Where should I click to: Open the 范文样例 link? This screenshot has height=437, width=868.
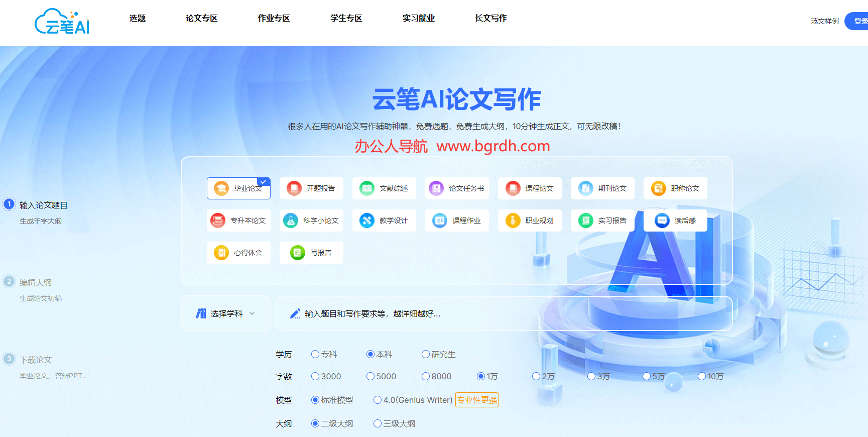824,21
